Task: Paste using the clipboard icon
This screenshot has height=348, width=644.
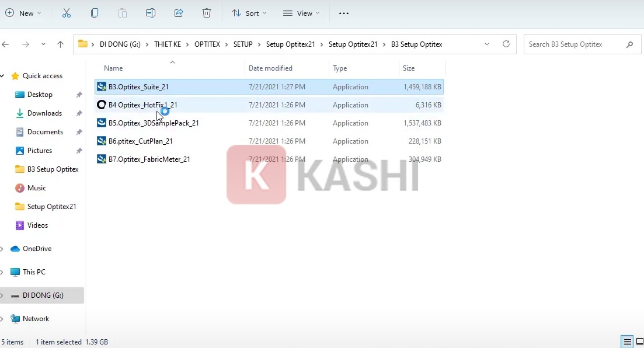Action: pyautogui.click(x=122, y=12)
